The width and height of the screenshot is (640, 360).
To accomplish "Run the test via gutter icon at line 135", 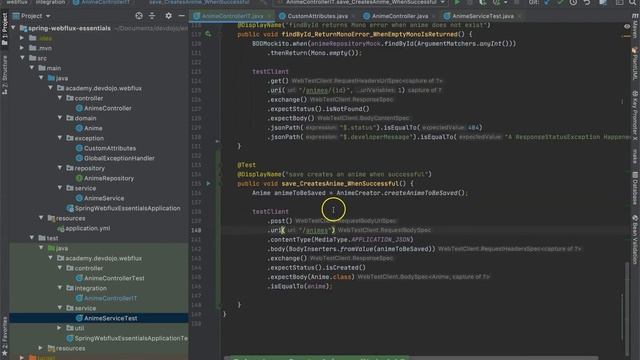I will (208, 184).
